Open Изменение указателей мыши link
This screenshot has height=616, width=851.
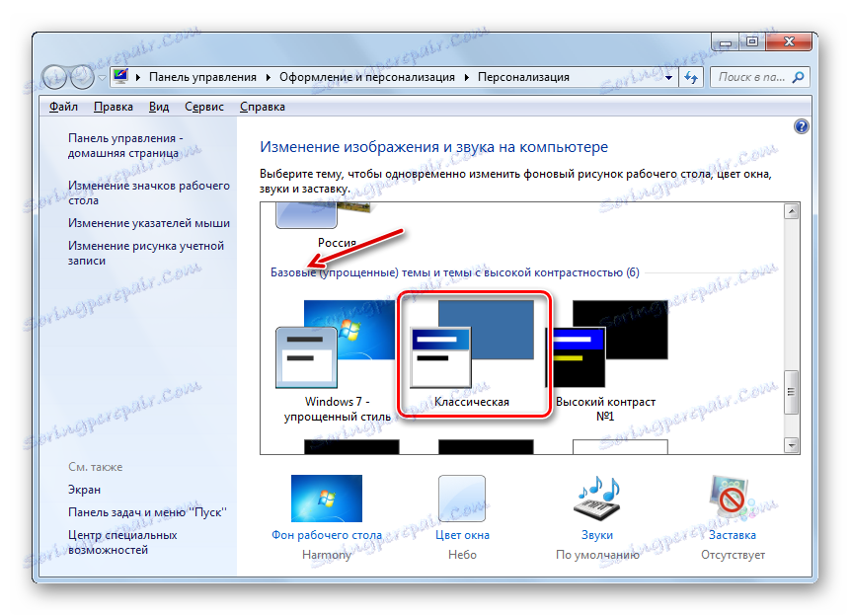[x=149, y=223]
